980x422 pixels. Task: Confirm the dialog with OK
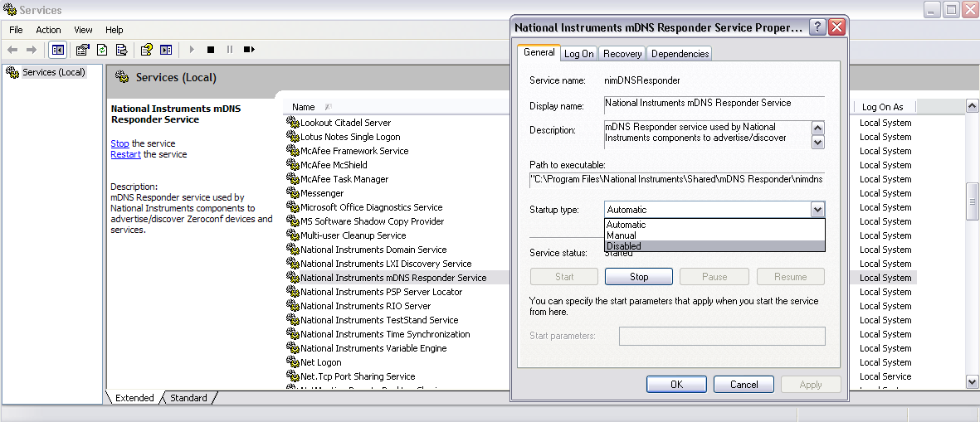coord(676,385)
